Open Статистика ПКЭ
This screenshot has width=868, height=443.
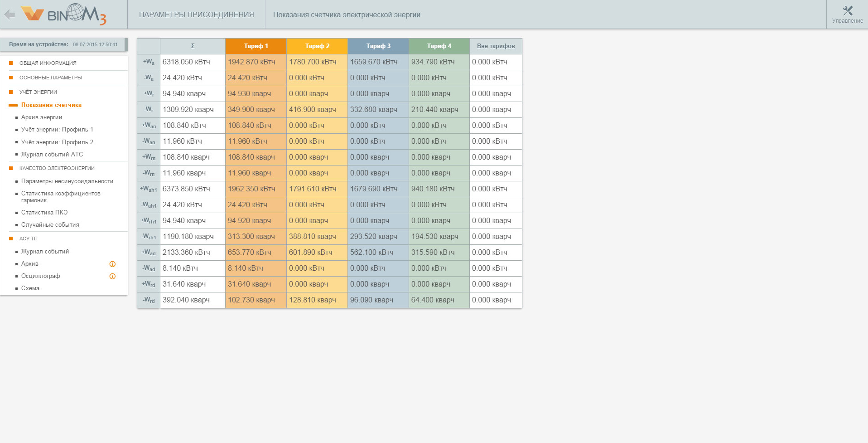click(x=44, y=212)
